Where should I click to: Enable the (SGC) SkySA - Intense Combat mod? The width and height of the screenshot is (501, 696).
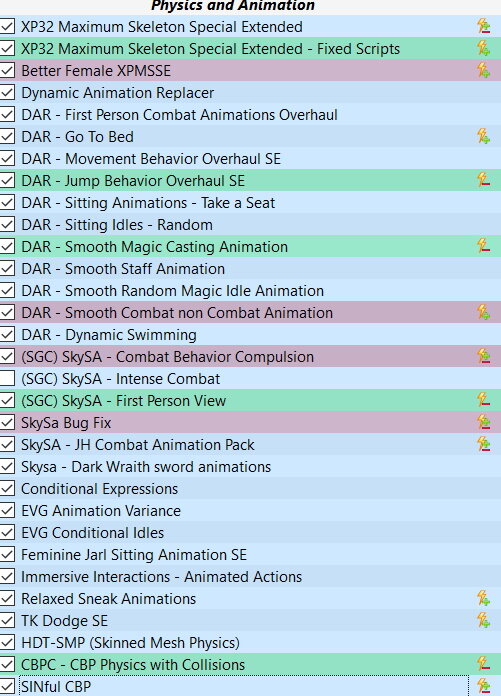7,379
